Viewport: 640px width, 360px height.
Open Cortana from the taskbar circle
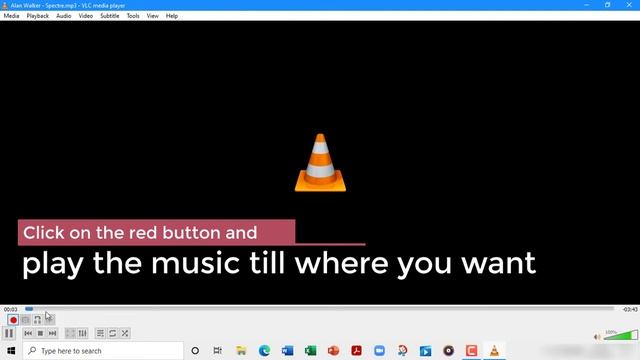pos(195,351)
